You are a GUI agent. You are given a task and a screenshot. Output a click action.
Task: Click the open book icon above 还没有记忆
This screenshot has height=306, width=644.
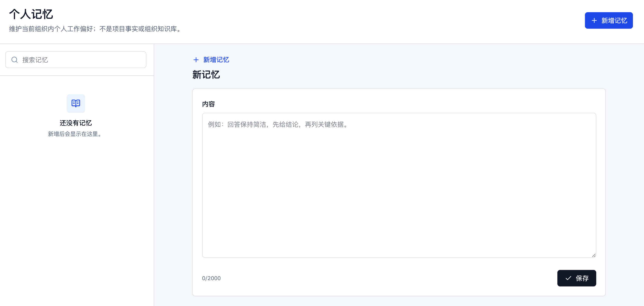click(76, 103)
